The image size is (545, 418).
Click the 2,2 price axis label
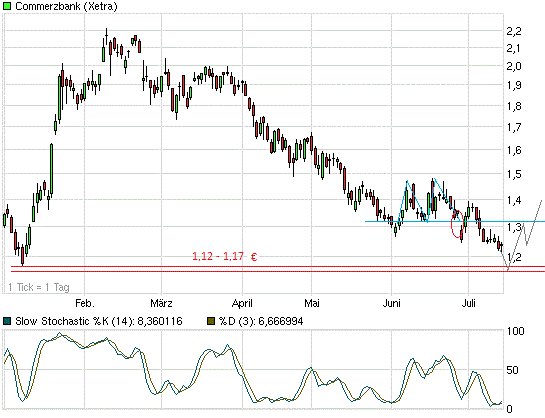tap(514, 31)
